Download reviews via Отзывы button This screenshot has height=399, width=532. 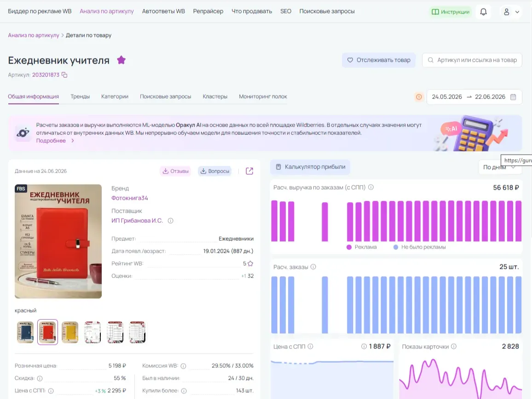click(175, 171)
